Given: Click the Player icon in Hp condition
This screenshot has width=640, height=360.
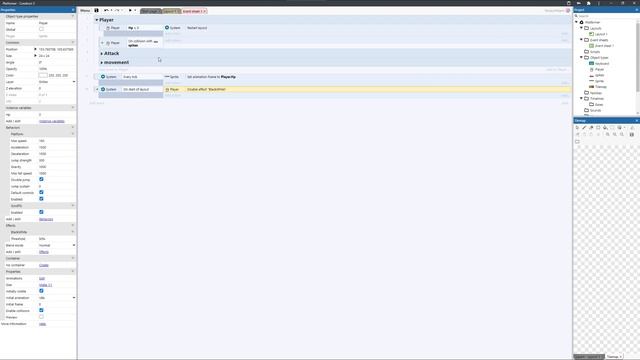Looking at the screenshot, I should [108, 28].
